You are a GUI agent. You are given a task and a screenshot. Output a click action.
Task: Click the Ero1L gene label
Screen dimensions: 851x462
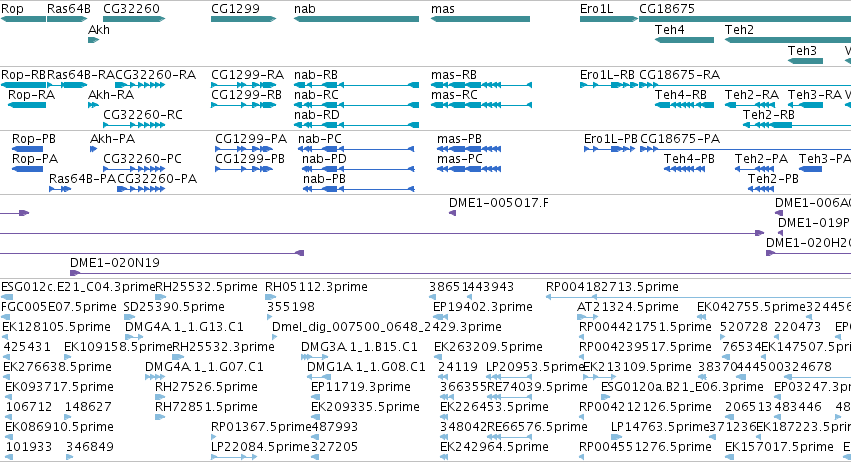[x=596, y=9]
